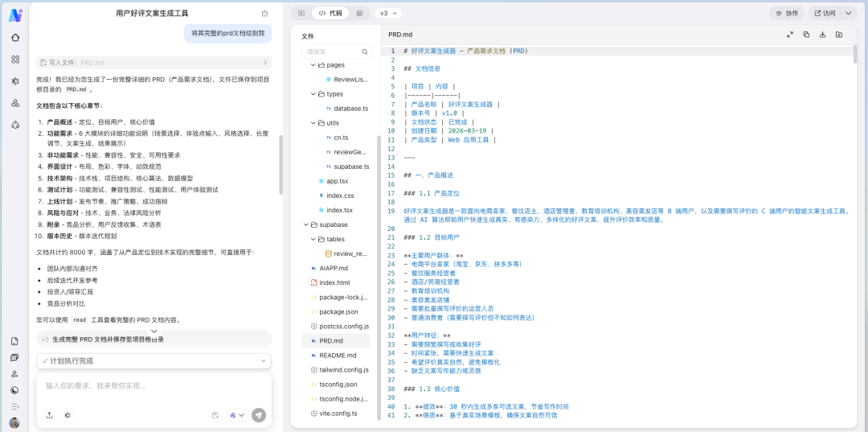Go to home in the left sidebar

click(14, 37)
